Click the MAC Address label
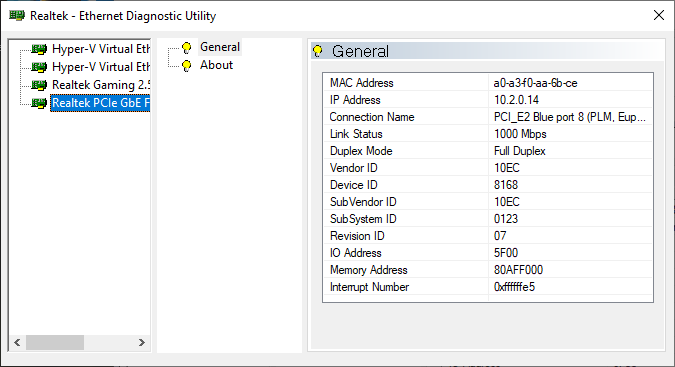Viewport: 675px width, 367px height. pyautogui.click(x=362, y=83)
